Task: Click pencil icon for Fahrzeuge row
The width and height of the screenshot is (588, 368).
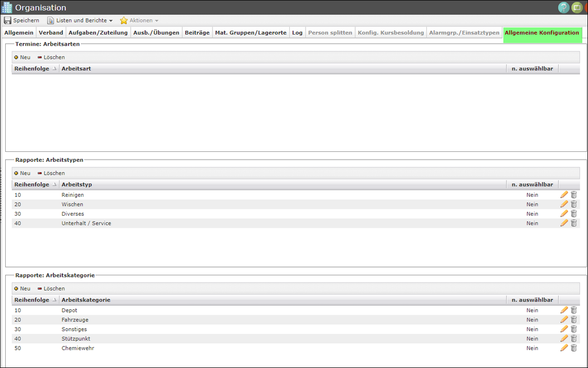Action: 564,320
